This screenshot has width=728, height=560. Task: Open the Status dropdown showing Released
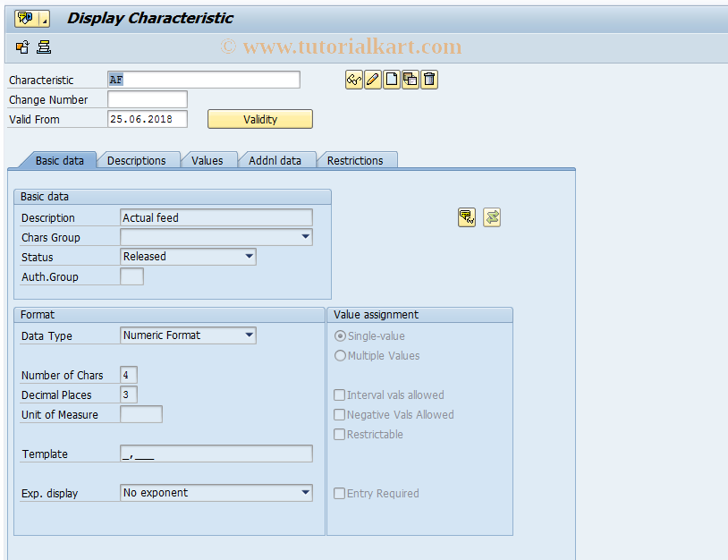[x=250, y=257]
